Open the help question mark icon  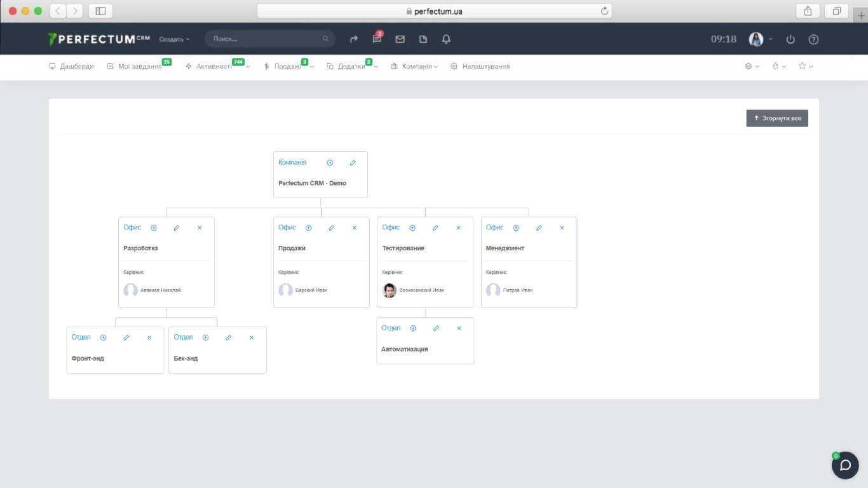pos(813,39)
